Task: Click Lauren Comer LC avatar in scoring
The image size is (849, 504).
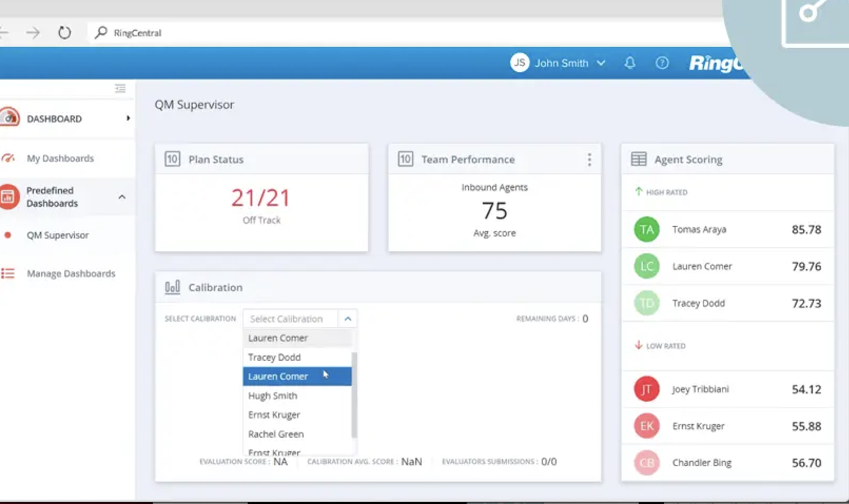Action: [647, 266]
